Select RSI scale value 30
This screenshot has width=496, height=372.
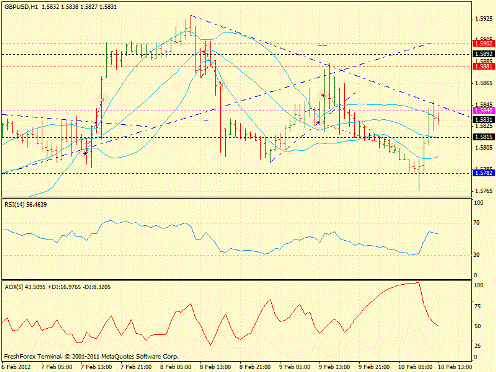click(x=477, y=255)
